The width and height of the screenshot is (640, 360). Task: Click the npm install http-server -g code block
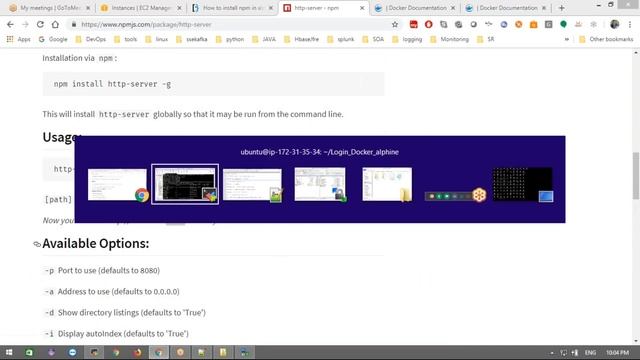pos(213,84)
